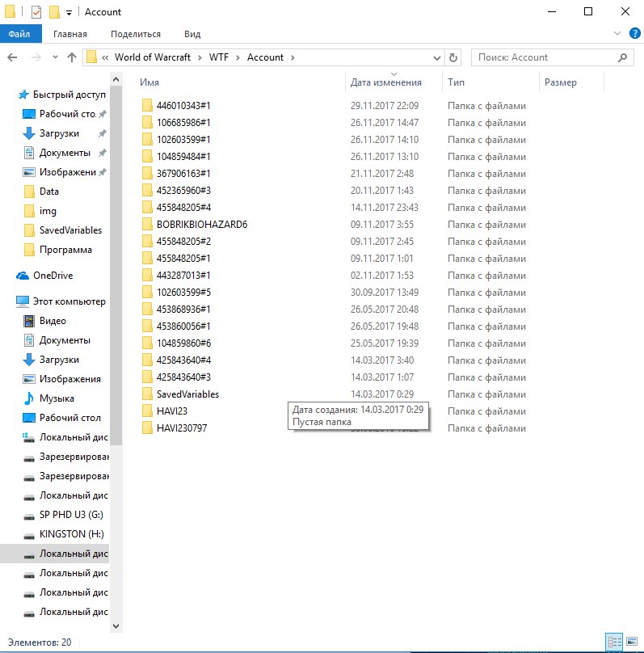Select the BOBRIKBIOHAZARD6 folder
The width and height of the screenshot is (644, 653).
click(201, 224)
